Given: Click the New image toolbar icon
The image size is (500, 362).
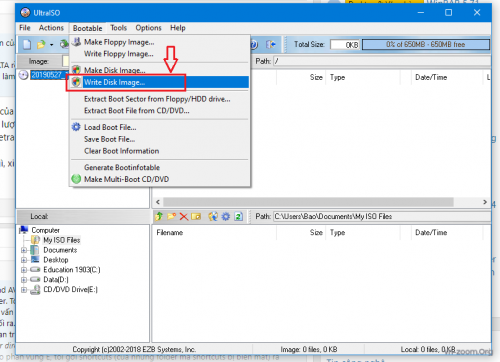Looking at the screenshot, I should 27,44.
